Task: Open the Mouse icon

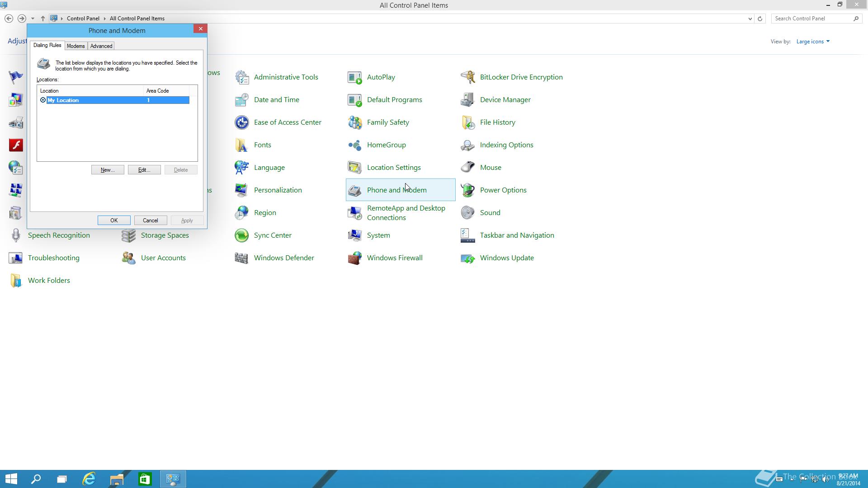Action: (468, 168)
